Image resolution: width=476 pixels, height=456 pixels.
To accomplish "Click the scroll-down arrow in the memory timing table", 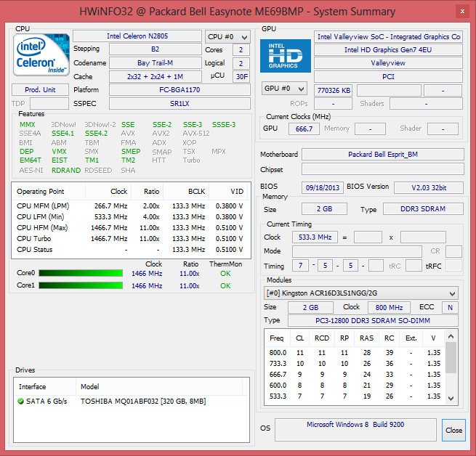I will [451, 398].
